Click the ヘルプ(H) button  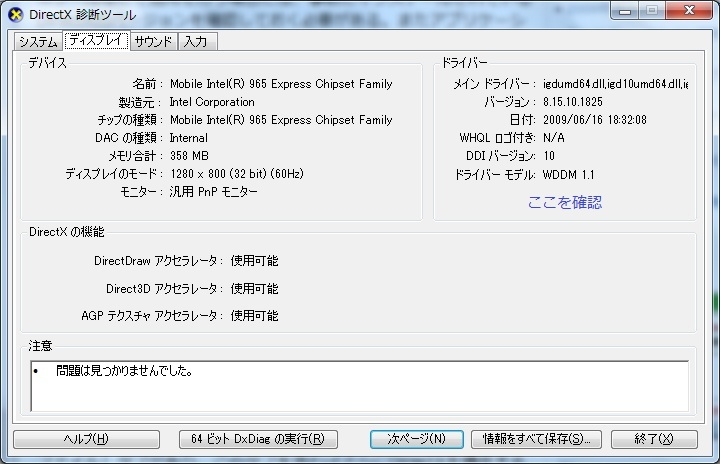(x=86, y=439)
